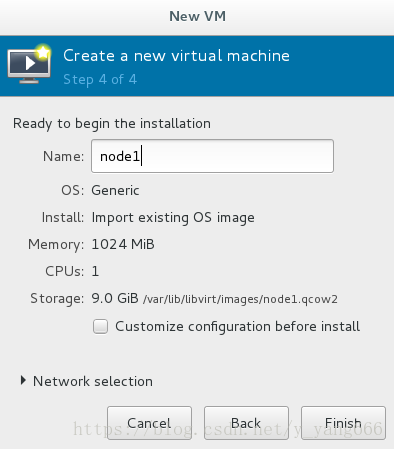This screenshot has width=394, height=449.
Task: Enable Customize configuration before install checkbox
Action: (100, 326)
